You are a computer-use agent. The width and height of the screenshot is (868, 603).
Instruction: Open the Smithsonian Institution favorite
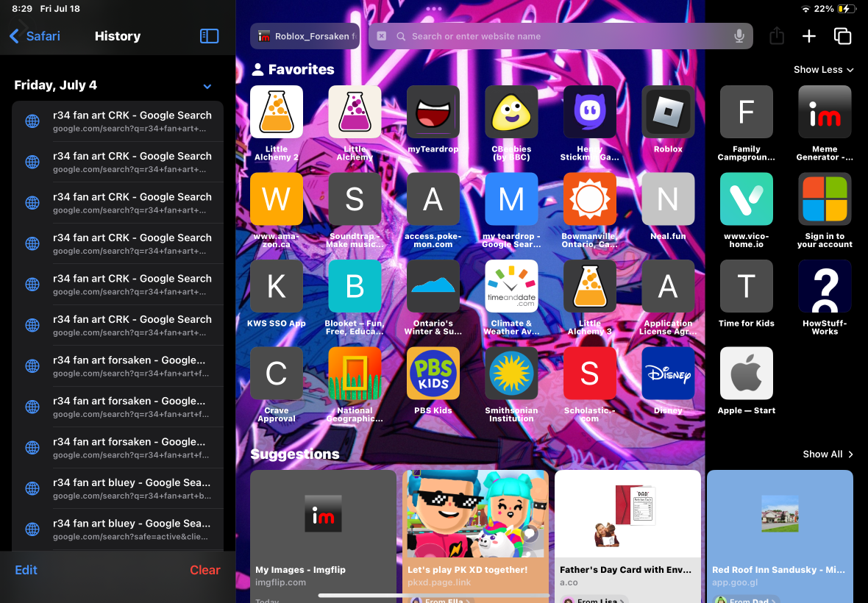[511, 374]
